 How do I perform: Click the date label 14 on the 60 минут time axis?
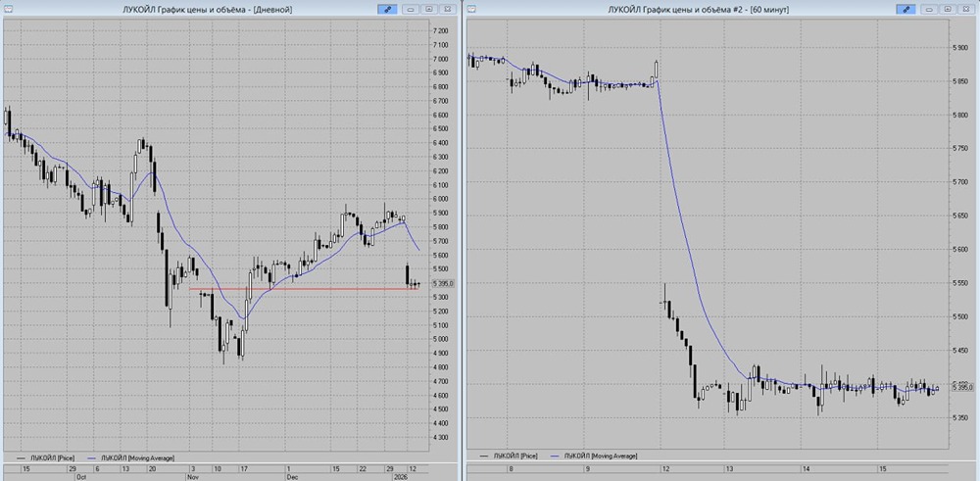point(807,468)
